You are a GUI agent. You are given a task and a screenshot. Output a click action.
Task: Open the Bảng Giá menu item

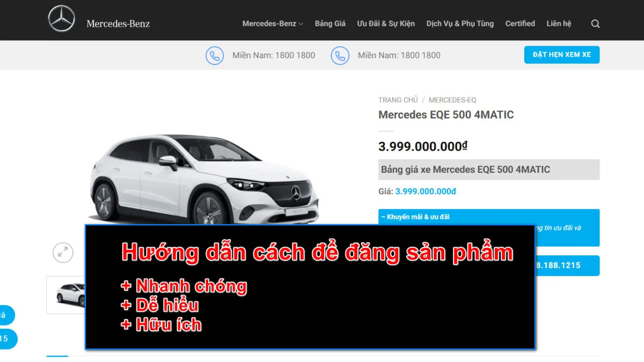coord(330,24)
